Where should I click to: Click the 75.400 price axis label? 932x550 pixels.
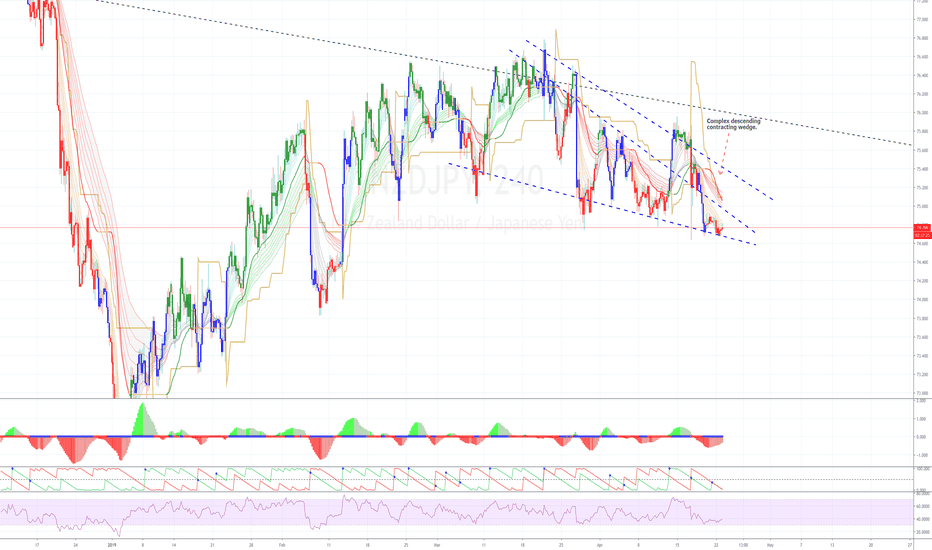point(923,169)
